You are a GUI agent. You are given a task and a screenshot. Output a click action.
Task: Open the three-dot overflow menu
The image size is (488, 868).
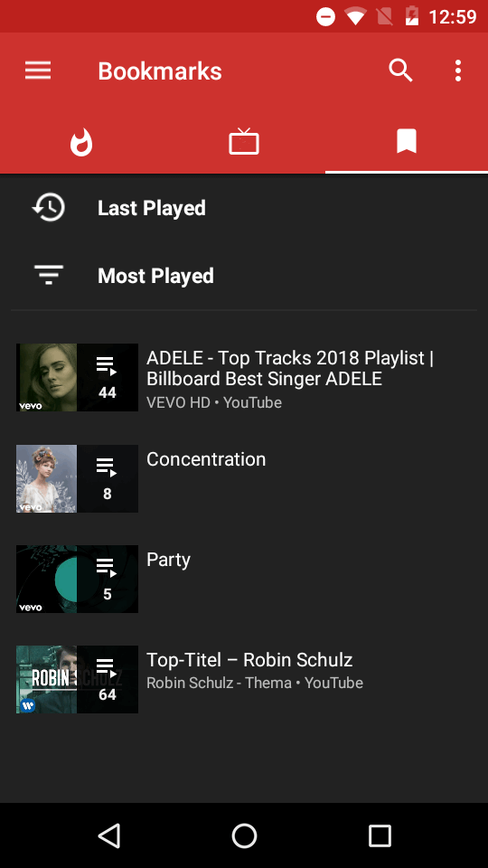point(457,71)
